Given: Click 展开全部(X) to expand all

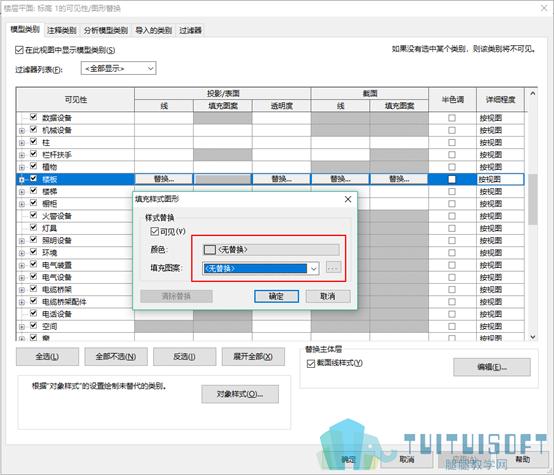Looking at the screenshot, I should pyautogui.click(x=253, y=357).
